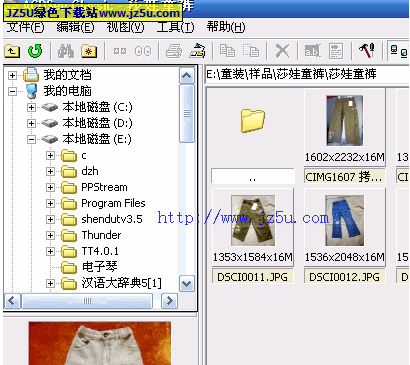Select the dzh folder
Image resolution: width=410 pixels, height=365 pixels.
tap(90, 171)
